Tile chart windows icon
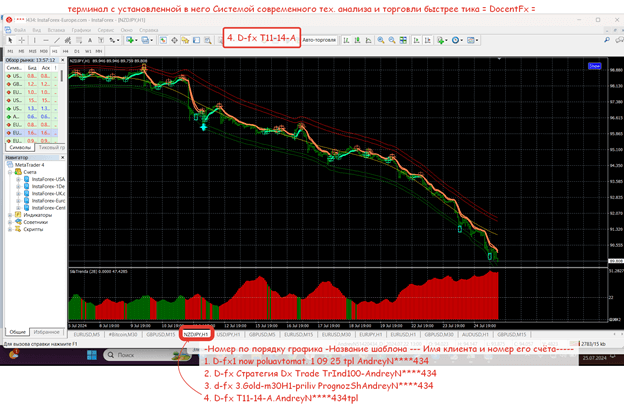Screen dimensions: 624x412 click(x=403, y=40)
